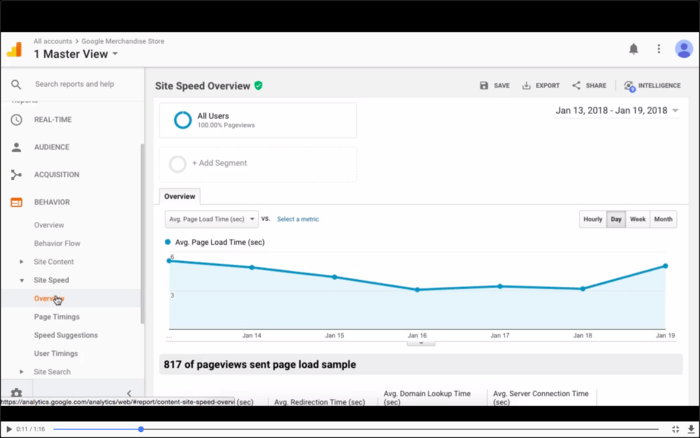The height and width of the screenshot is (438, 700).
Task: Open the Intelligence panel
Action: 629,86
